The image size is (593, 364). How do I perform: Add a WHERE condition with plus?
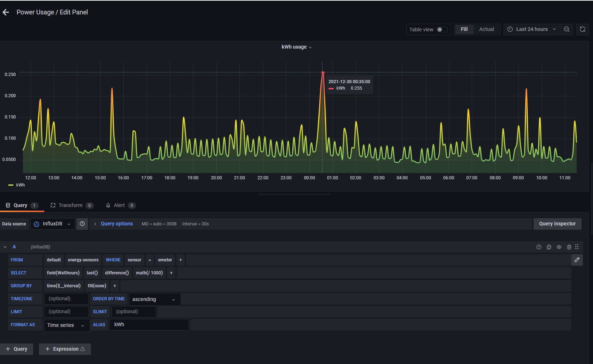(180, 260)
